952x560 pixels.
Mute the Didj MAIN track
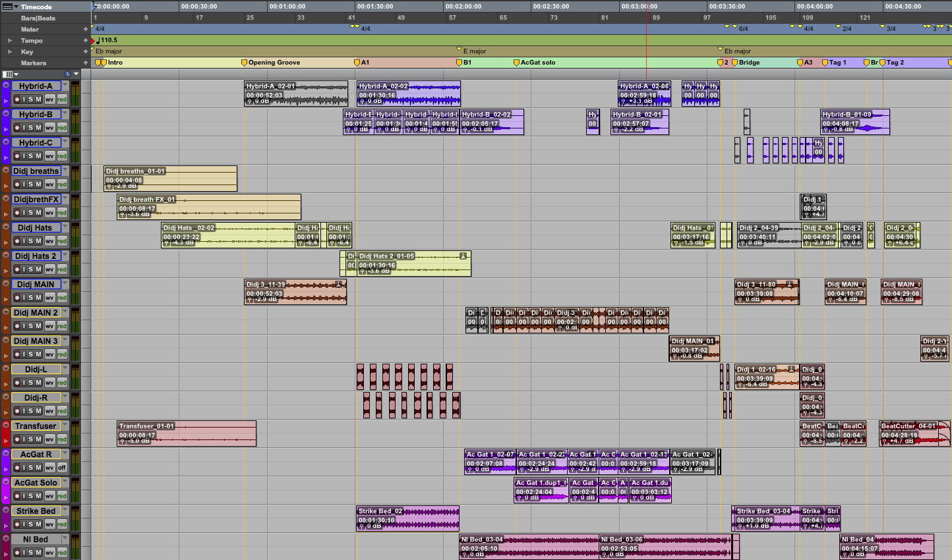(38, 298)
